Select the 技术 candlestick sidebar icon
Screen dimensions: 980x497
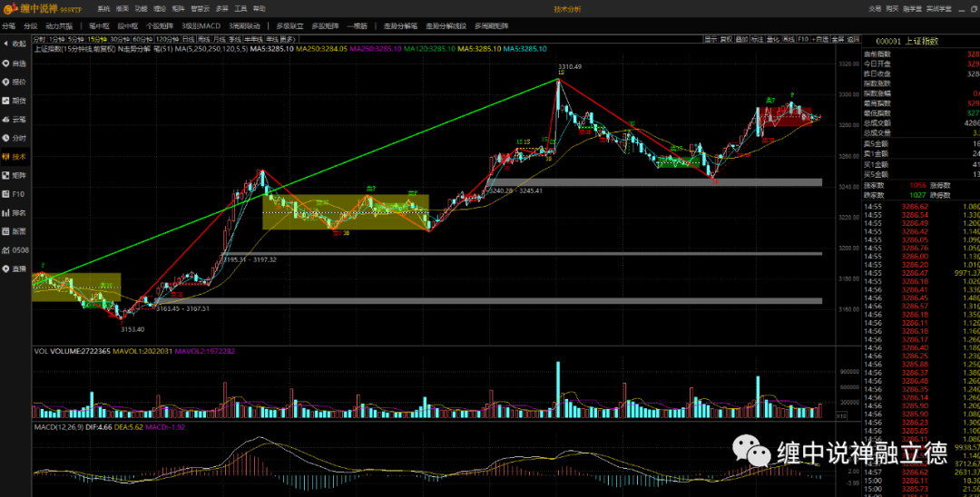coord(15,157)
